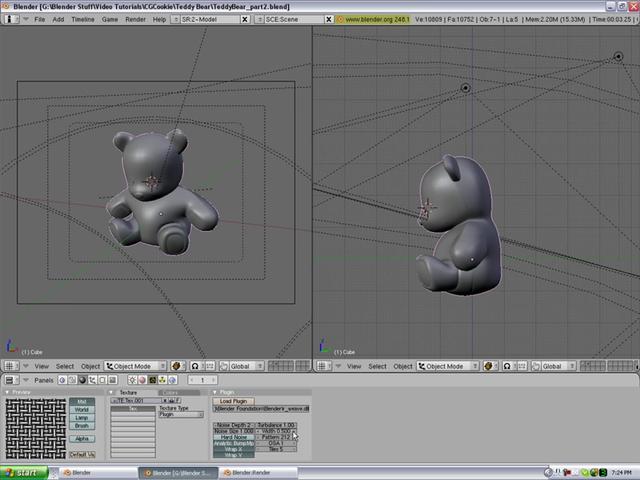Delete the SCE:Scene with X button
The height and width of the screenshot is (480, 640).
click(x=329, y=19)
